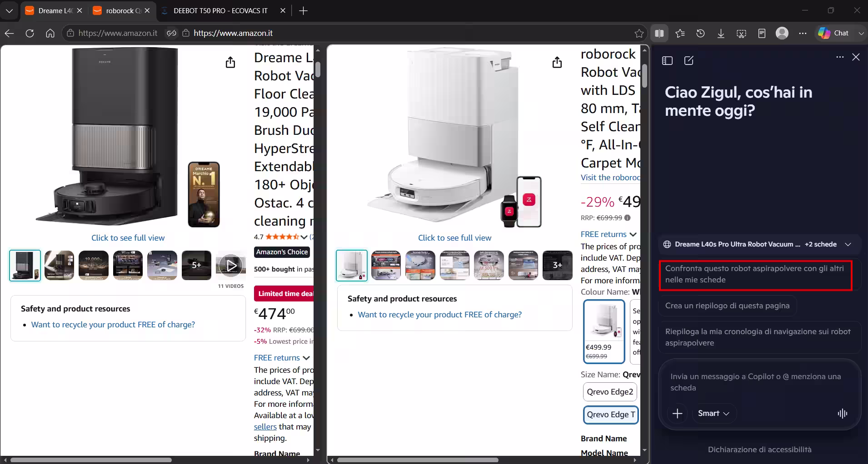Screen dimensions: 868x464
Task: Open the roborock 3+ more images thumbnail
Action: [x=558, y=265]
